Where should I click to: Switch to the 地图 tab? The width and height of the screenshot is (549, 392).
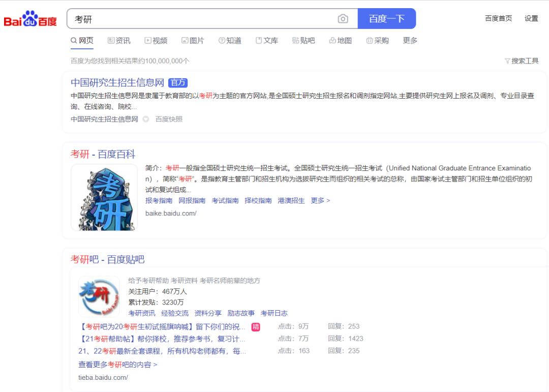pyautogui.click(x=340, y=41)
